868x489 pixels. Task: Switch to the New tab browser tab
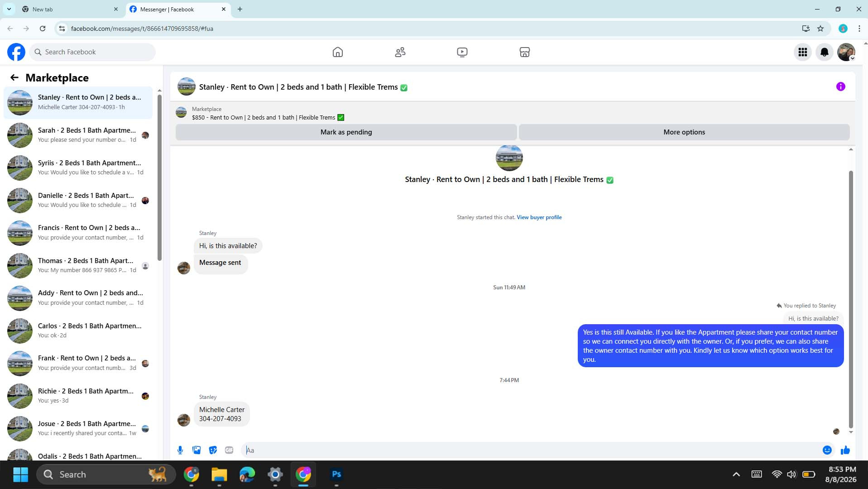tap(71, 9)
